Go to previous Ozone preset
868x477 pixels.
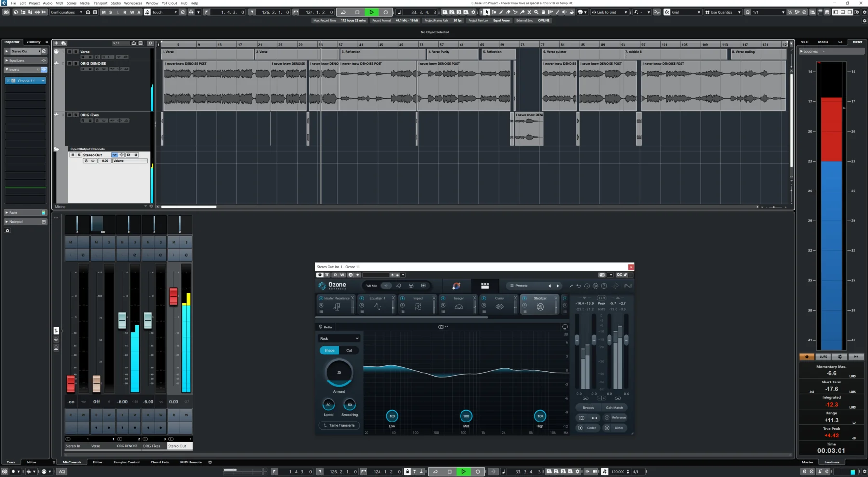[x=549, y=286]
